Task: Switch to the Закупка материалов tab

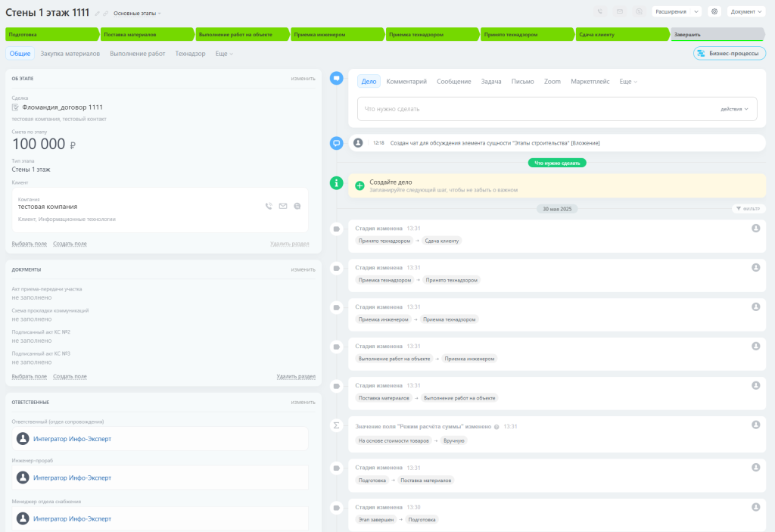Action: click(70, 54)
